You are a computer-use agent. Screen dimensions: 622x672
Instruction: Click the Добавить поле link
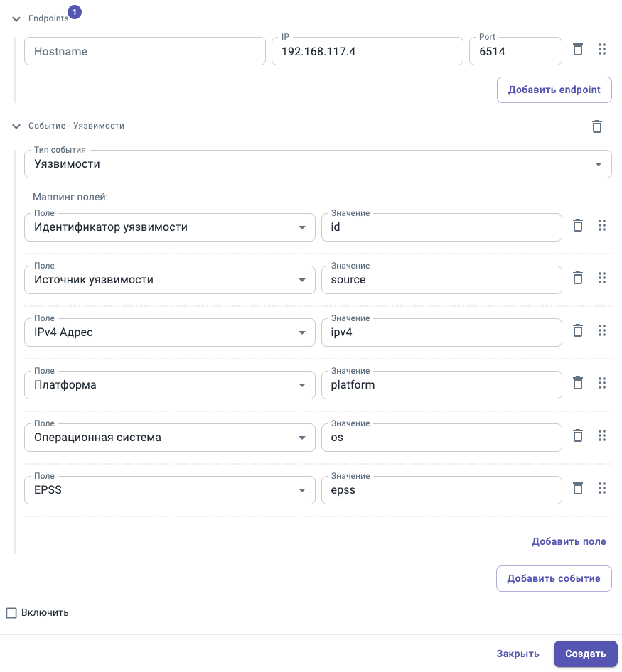pos(569,541)
